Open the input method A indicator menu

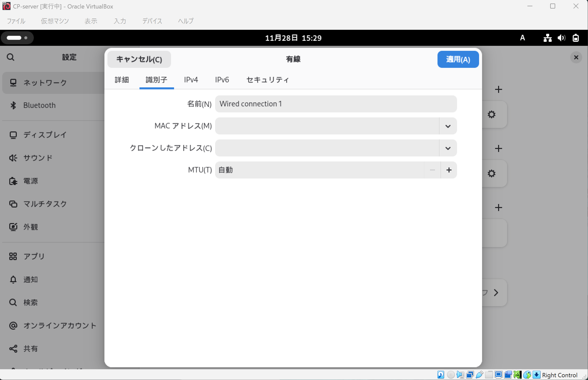522,38
